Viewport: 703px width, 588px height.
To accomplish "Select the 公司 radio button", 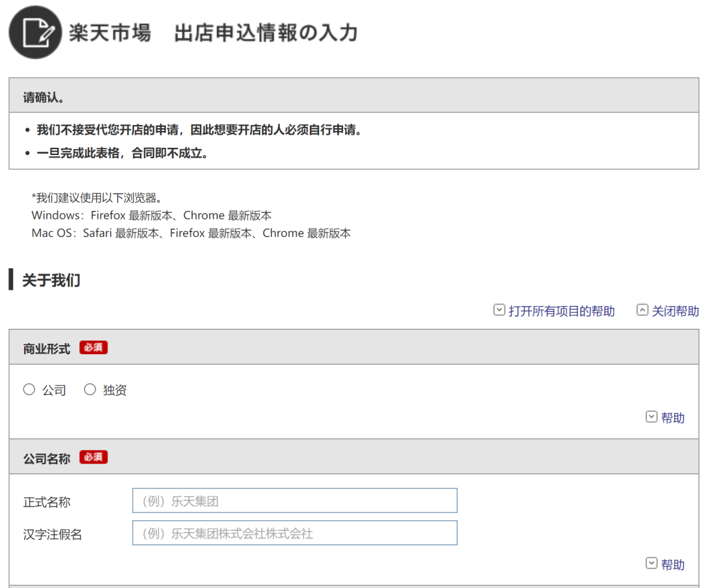I will (x=29, y=389).
